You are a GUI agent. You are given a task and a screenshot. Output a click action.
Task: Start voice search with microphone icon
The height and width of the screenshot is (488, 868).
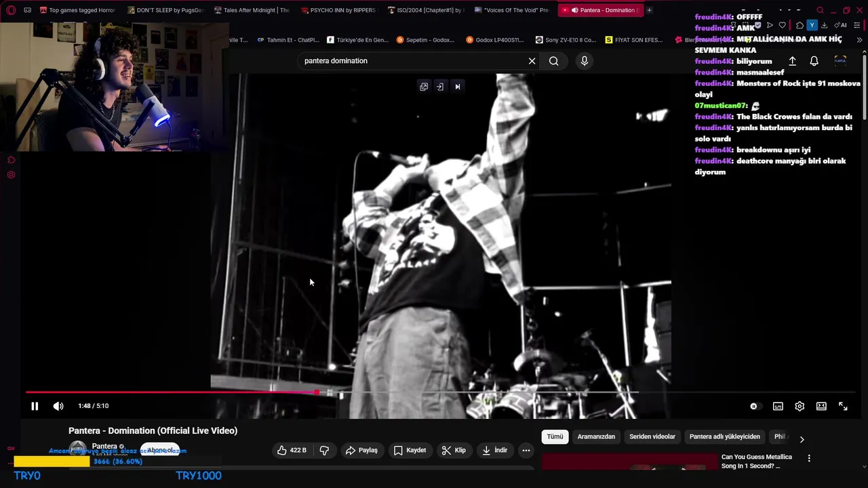coord(585,61)
